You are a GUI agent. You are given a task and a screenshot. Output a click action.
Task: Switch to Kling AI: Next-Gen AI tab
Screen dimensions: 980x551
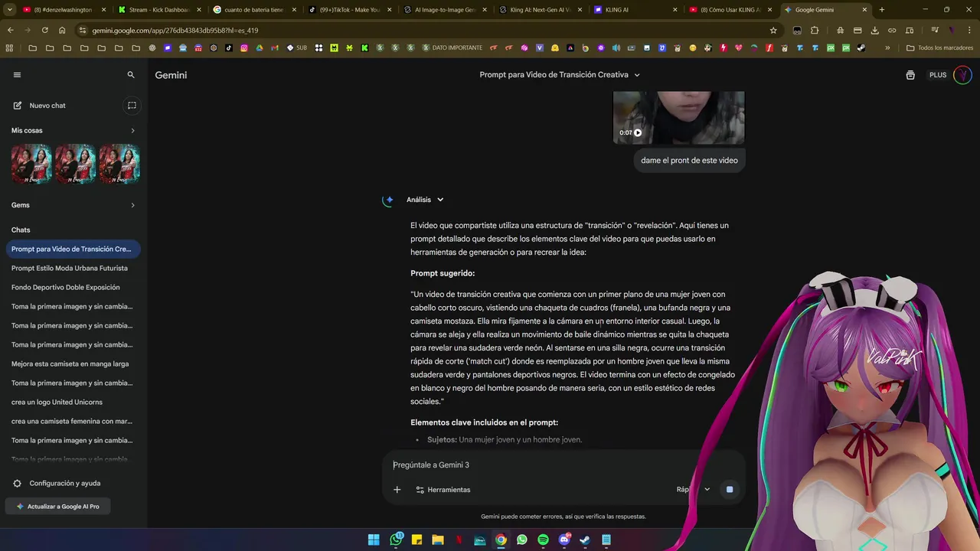click(x=539, y=10)
